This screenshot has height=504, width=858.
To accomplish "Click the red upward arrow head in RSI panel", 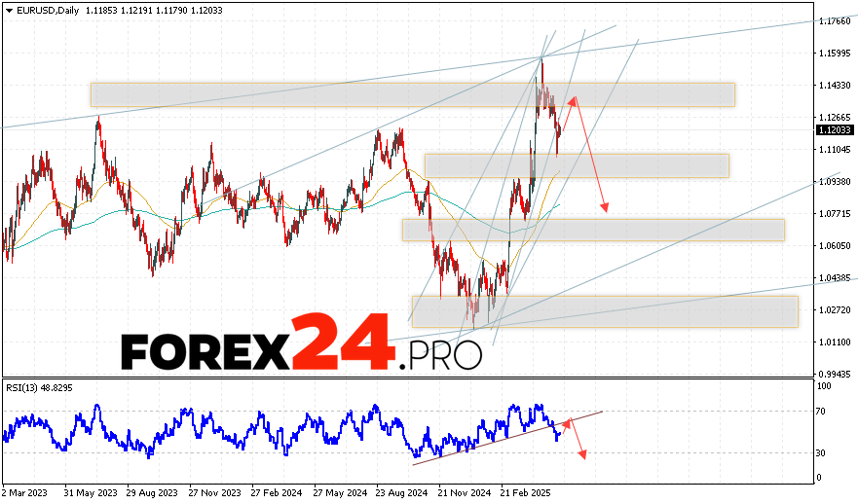I will coord(568,423).
